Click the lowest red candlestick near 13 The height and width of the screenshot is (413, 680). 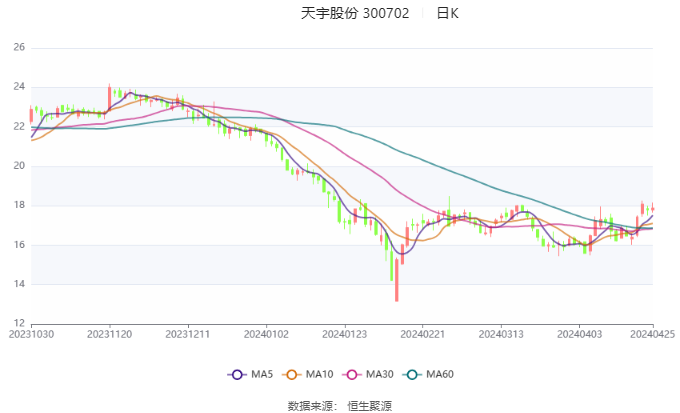(x=397, y=288)
